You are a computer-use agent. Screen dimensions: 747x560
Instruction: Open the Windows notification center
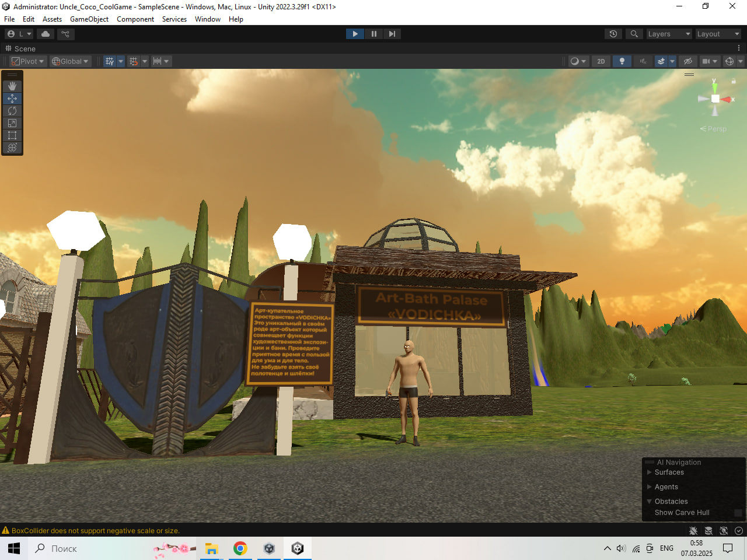[x=728, y=548]
